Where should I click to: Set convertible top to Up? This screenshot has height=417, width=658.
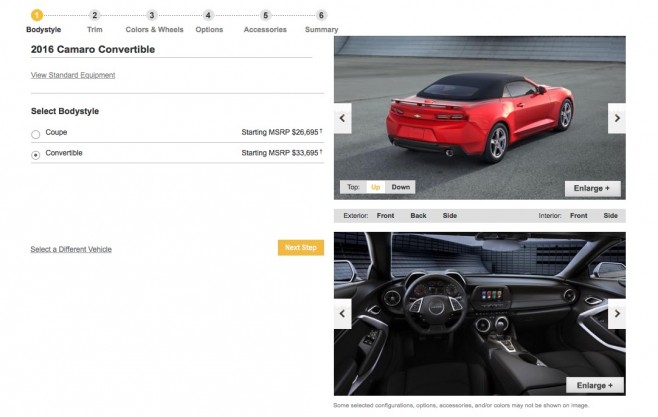pos(376,187)
